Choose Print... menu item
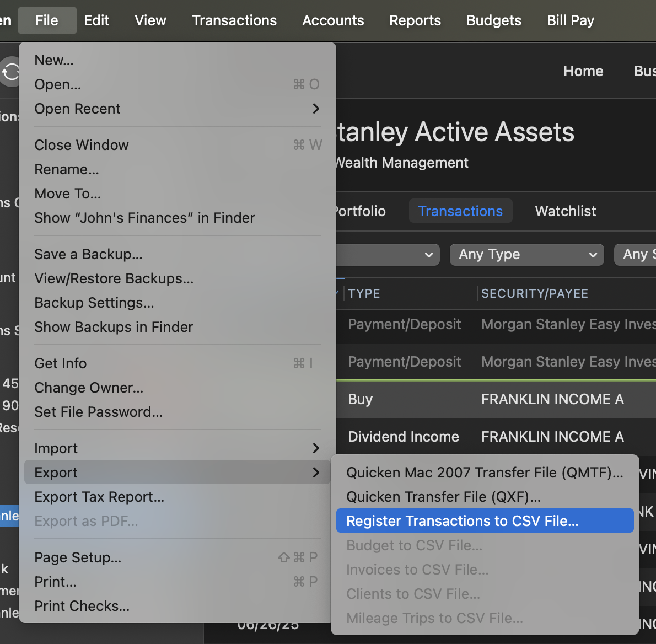 pyautogui.click(x=178, y=582)
